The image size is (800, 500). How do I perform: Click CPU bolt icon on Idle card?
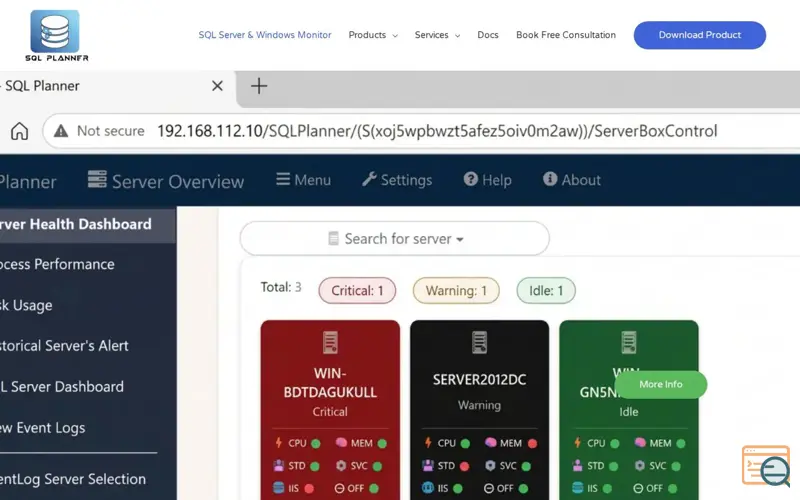578,442
